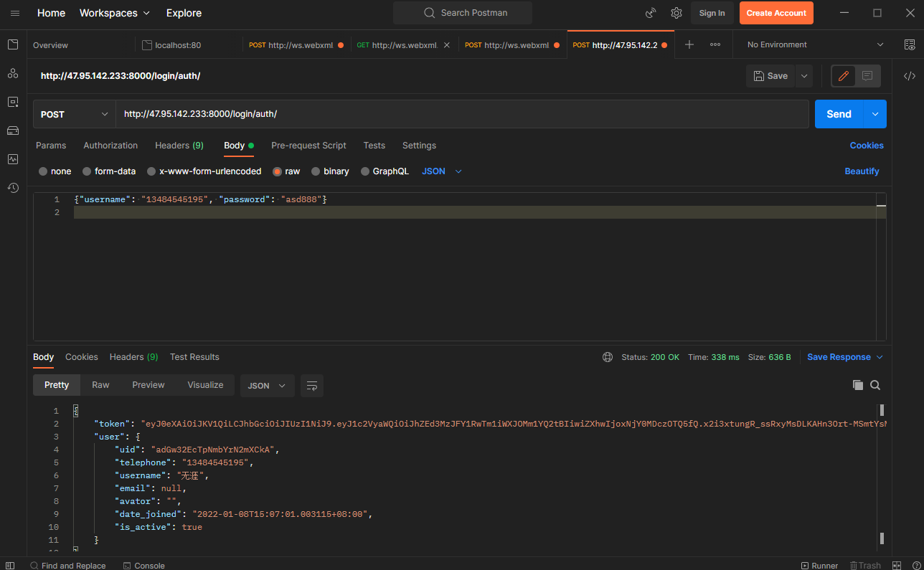Search the response with magnifier icon
The width and height of the screenshot is (924, 570).
pyautogui.click(x=875, y=385)
